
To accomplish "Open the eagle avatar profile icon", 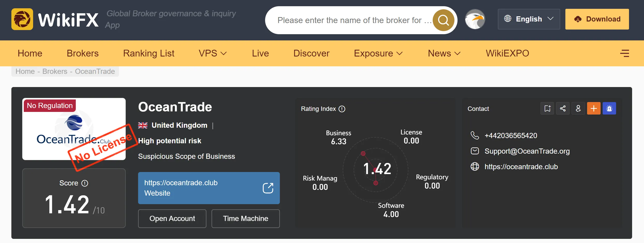I will (475, 19).
